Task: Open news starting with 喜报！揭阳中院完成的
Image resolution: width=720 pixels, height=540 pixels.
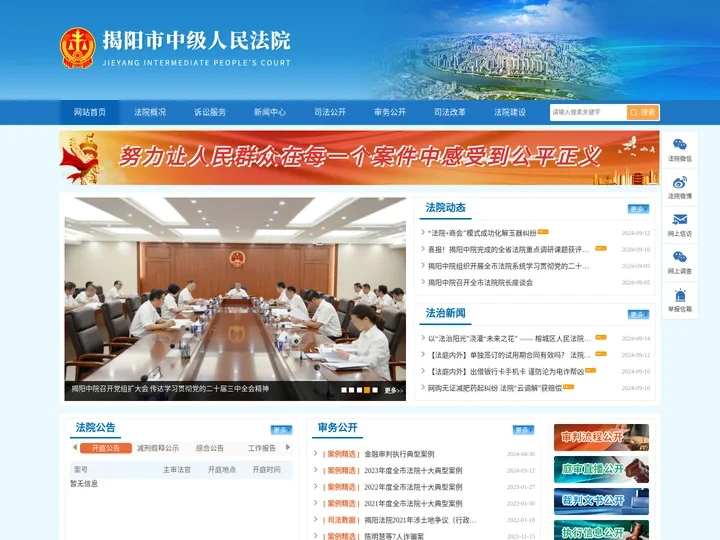Action: (508, 249)
